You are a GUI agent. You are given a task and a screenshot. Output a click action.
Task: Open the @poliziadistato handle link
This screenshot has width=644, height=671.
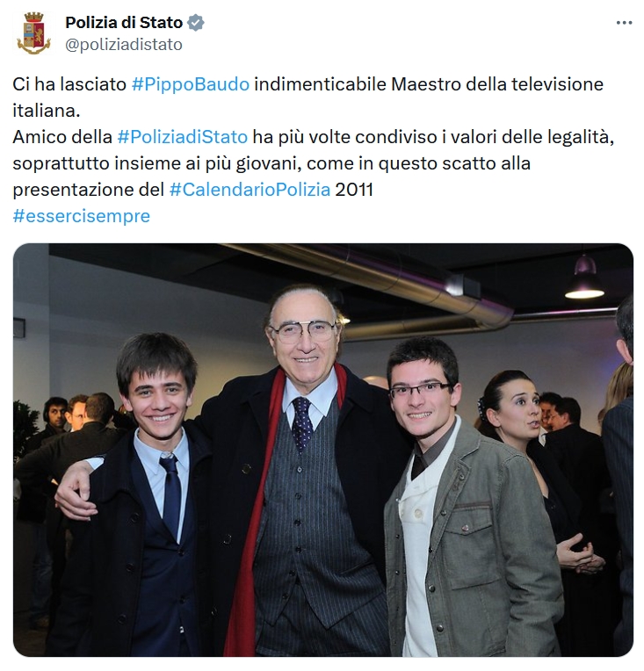coord(124,45)
